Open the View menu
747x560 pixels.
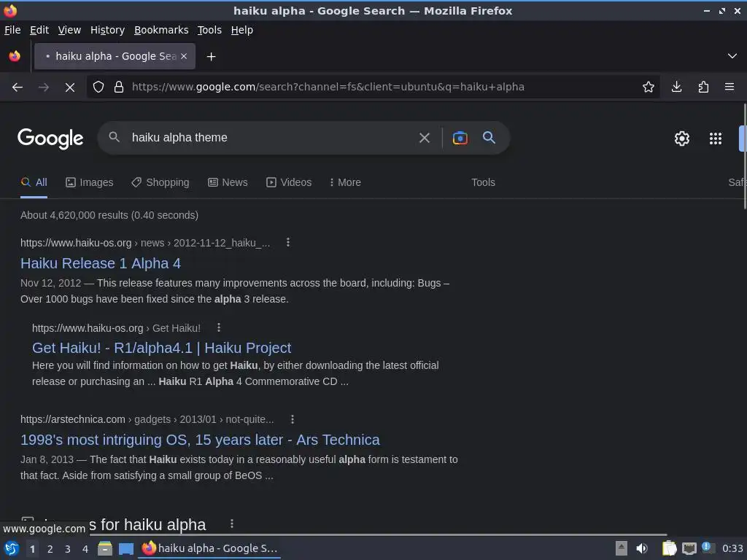coord(69,30)
